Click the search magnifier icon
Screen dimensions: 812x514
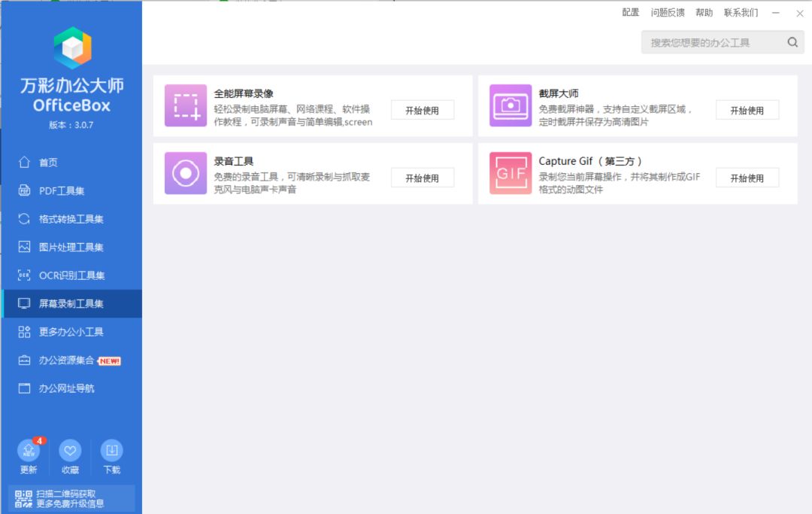click(792, 42)
